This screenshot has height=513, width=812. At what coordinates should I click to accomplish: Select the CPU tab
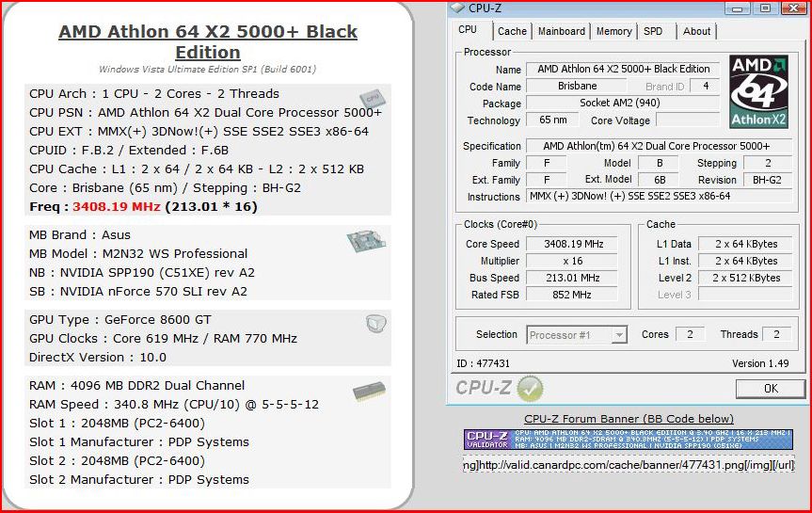pos(468,29)
